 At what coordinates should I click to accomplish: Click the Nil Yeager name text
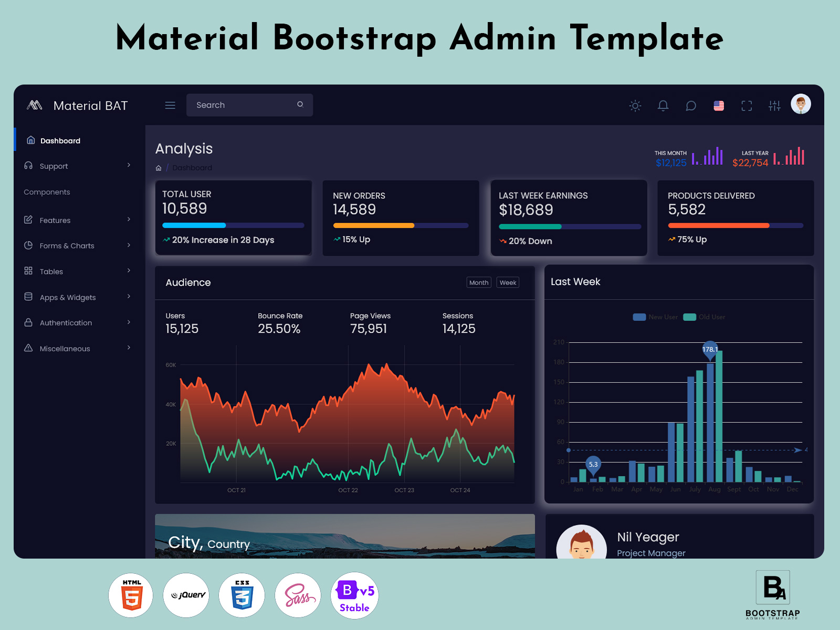(x=648, y=537)
